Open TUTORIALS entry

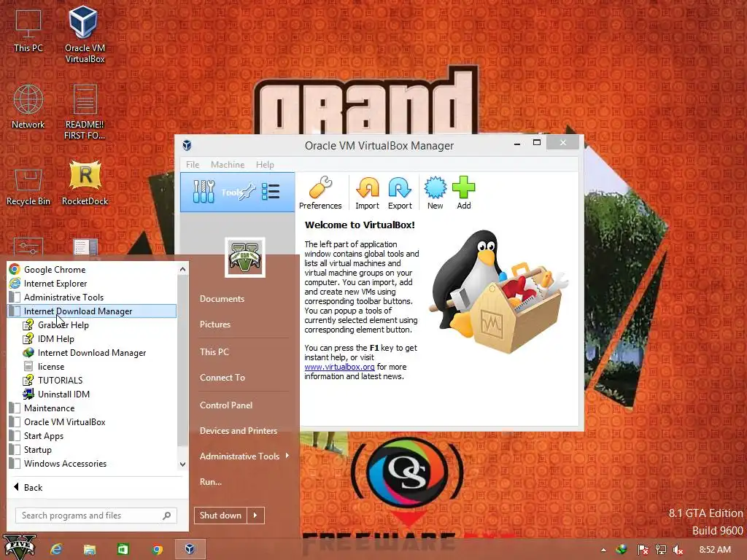click(60, 380)
